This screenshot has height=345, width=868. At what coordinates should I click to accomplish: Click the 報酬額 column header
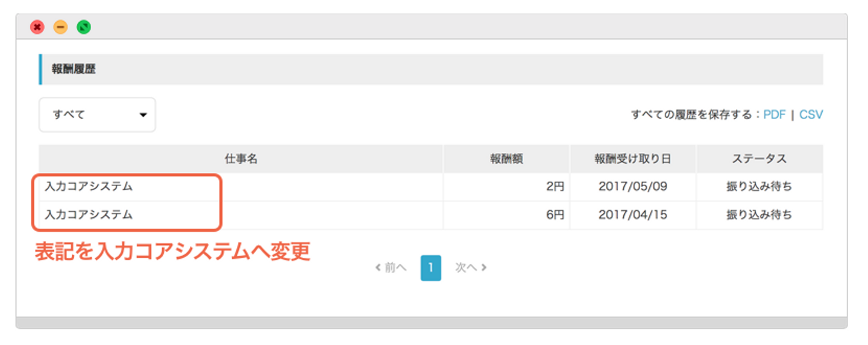click(x=506, y=159)
